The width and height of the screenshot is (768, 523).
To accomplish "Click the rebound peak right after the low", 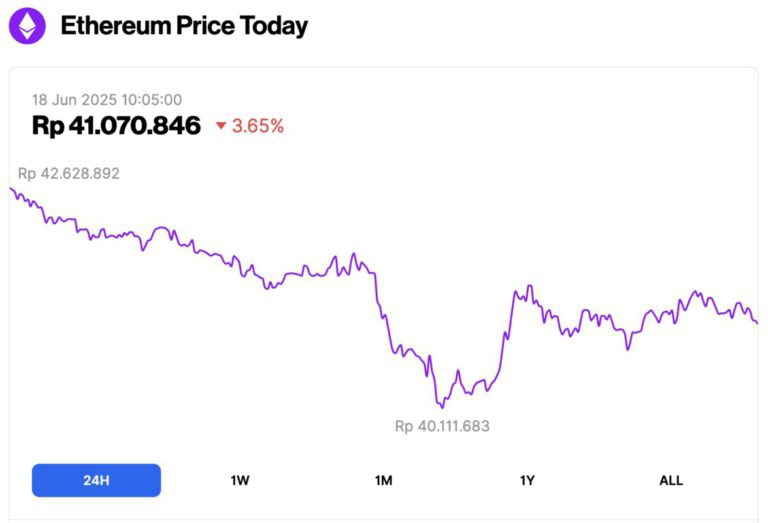I will (529, 285).
